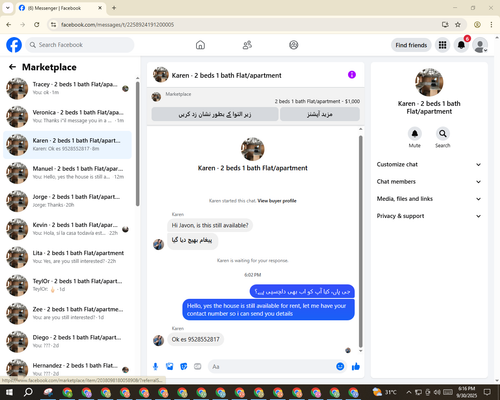Open the Home feed icon
Image resolution: width=500 pixels, height=400 pixels.
(200, 45)
